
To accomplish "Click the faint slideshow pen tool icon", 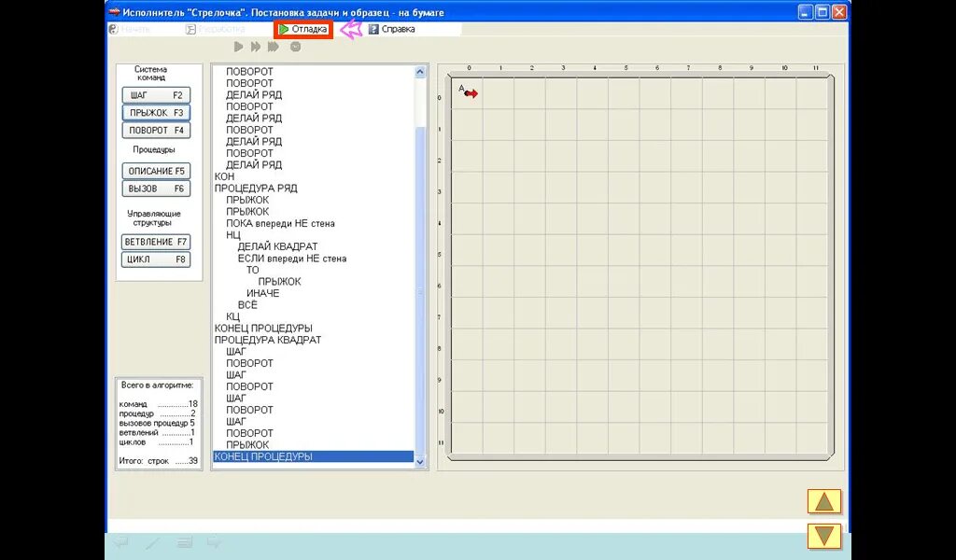I will point(152,541).
